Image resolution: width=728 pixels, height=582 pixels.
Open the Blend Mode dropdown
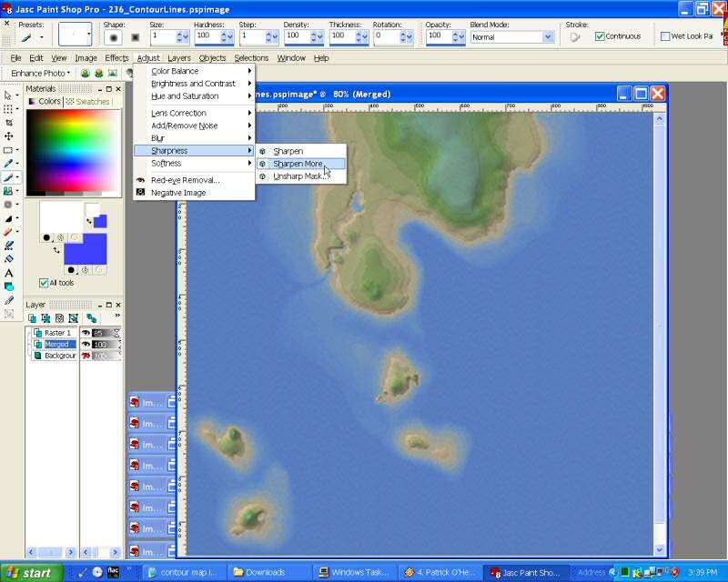548,37
